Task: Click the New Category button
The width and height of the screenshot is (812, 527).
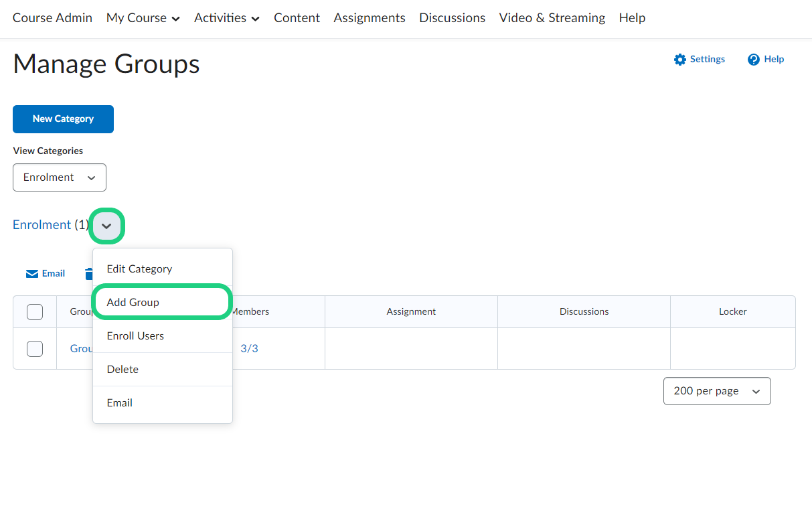Action: tap(63, 119)
